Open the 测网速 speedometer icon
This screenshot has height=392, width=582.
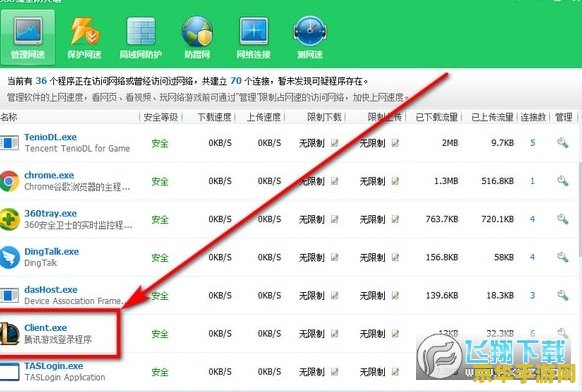pyautogui.click(x=310, y=31)
